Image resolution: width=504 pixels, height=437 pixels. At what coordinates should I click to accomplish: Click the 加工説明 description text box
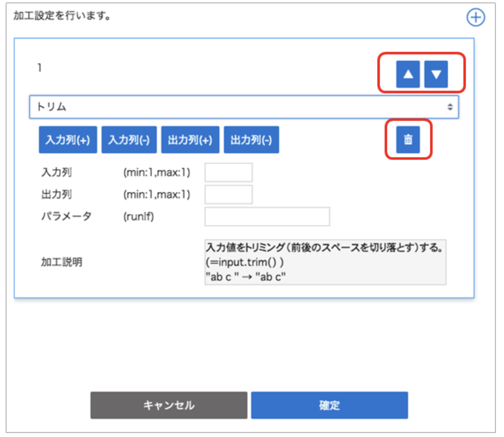tap(325, 262)
